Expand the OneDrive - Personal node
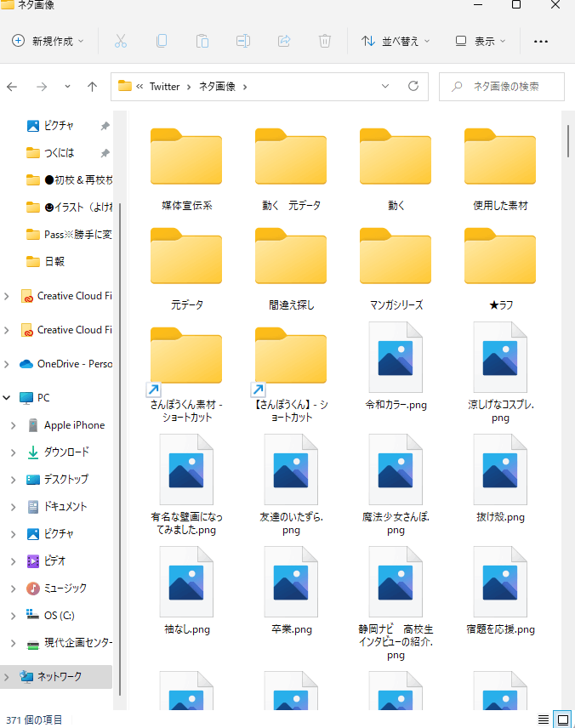 click(x=7, y=364)
